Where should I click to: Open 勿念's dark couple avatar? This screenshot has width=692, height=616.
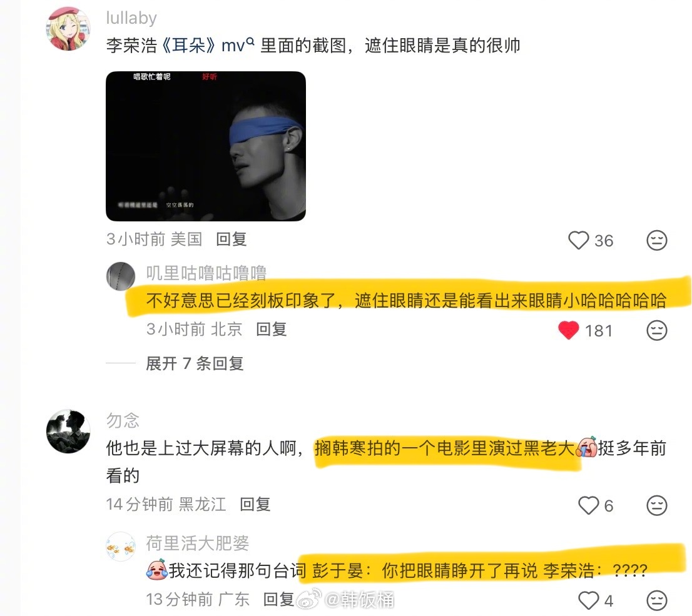(68, 431)
